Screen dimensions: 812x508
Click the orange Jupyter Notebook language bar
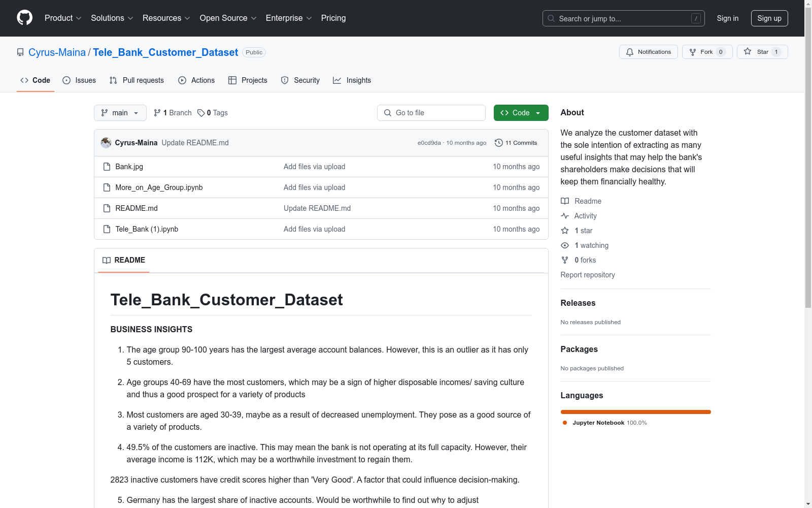636,412
